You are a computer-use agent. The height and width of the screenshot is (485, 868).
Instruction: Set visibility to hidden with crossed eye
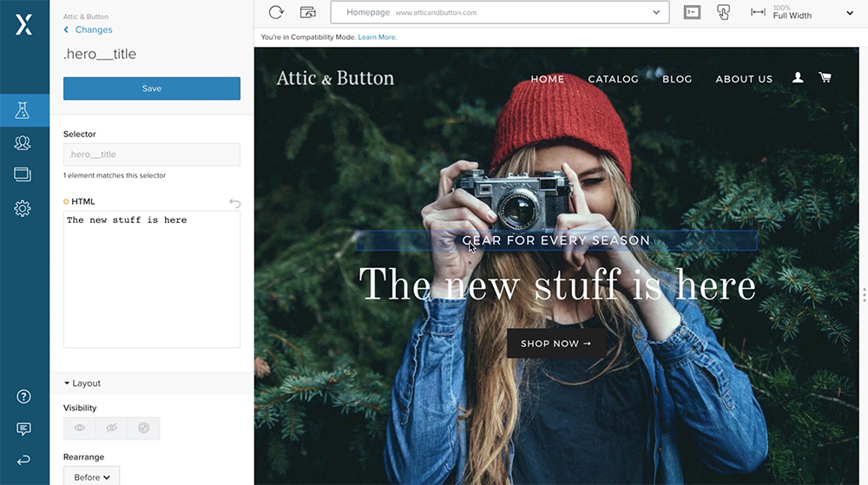[112, 428]
